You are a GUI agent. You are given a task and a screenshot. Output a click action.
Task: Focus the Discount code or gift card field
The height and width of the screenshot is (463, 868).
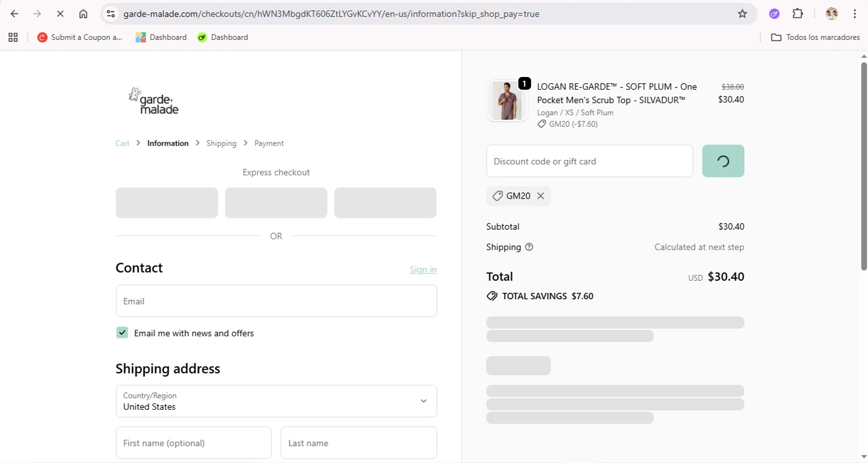point(590,161)
